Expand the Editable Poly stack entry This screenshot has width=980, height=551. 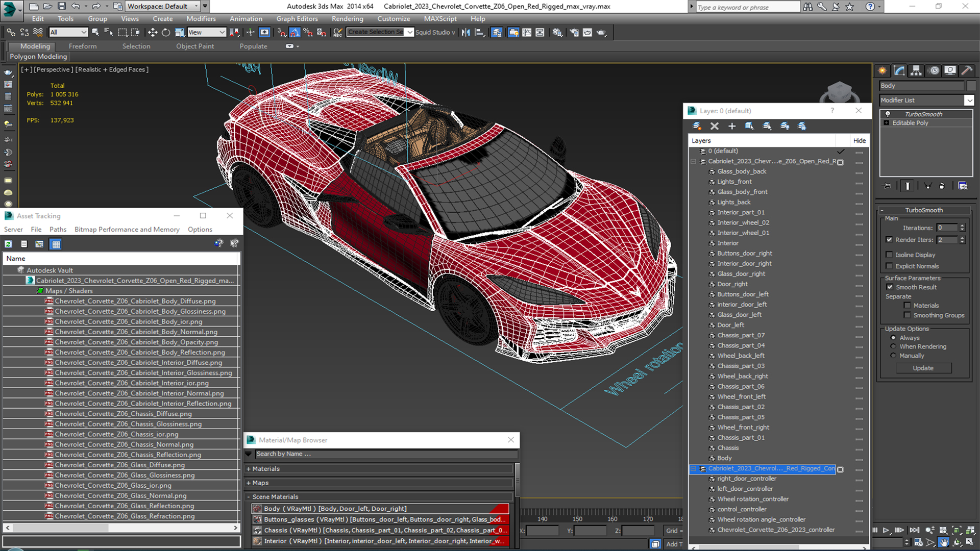(887, 123)
